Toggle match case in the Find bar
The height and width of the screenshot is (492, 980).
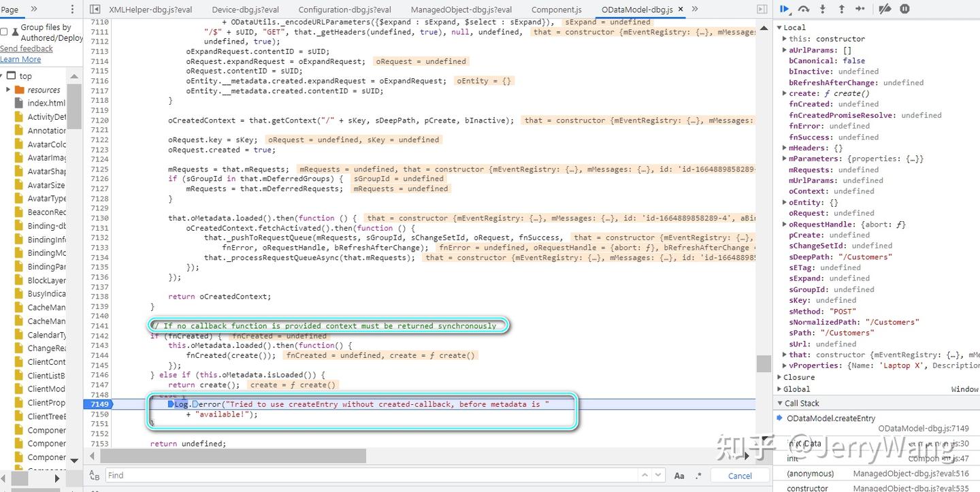[679, 475]
